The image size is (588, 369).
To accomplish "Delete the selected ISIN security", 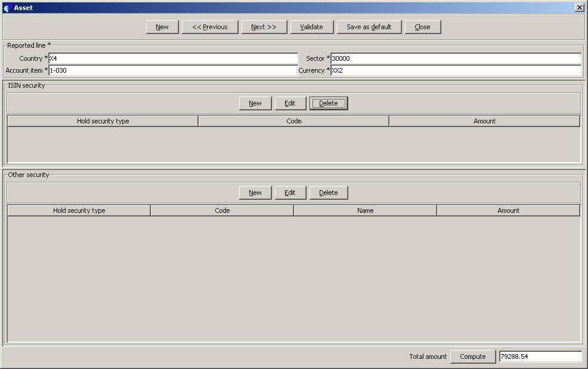I will [328, 103].
